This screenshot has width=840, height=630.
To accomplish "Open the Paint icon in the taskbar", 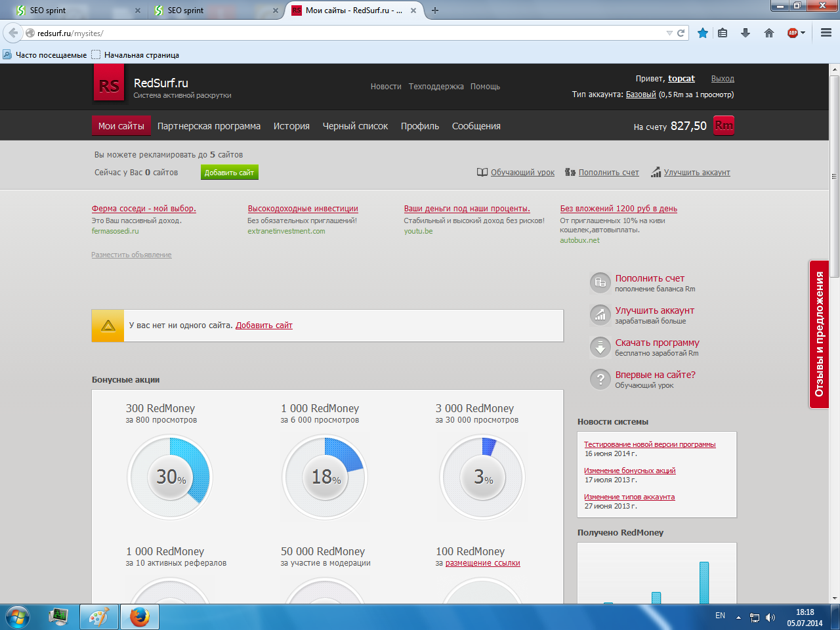I will [x=99, y=617].
